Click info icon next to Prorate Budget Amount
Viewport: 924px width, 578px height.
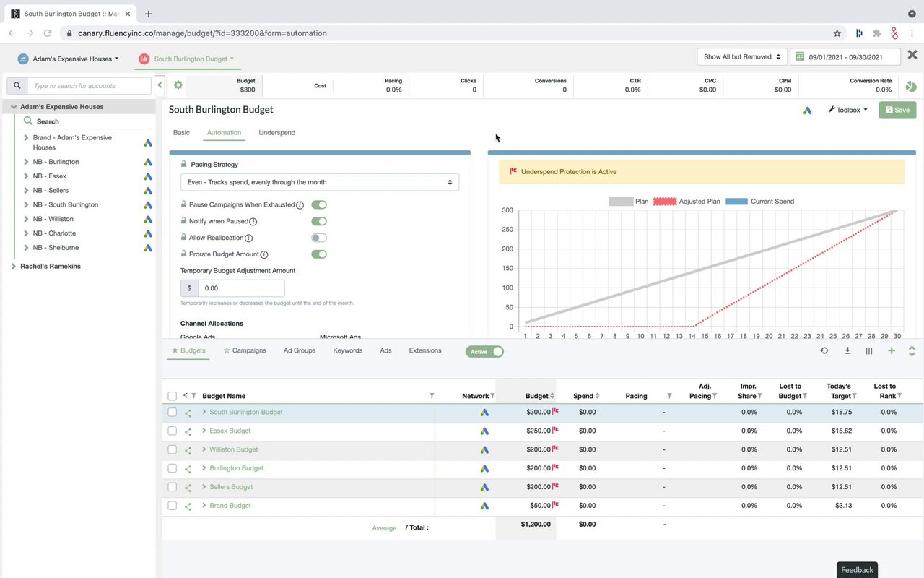264,254
